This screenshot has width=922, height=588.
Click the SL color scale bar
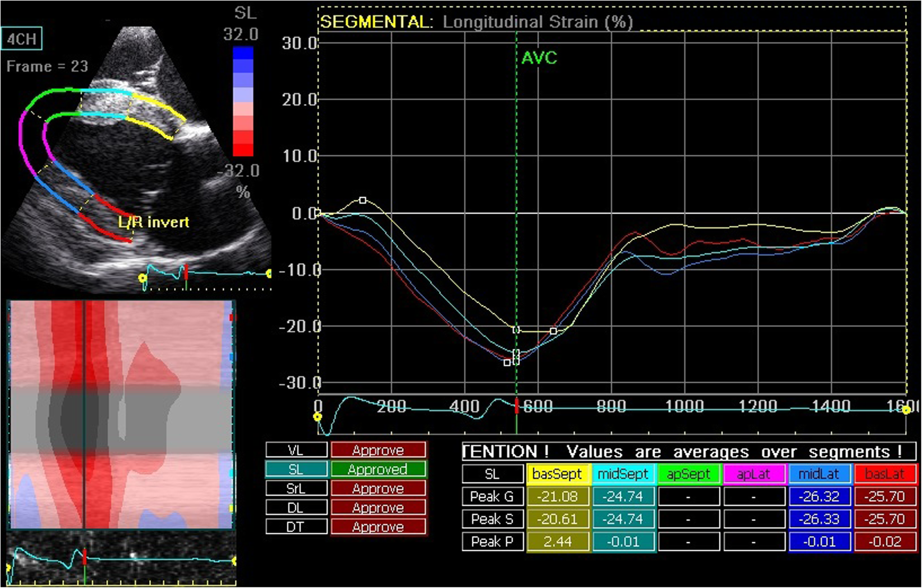[x=243, y=101]
